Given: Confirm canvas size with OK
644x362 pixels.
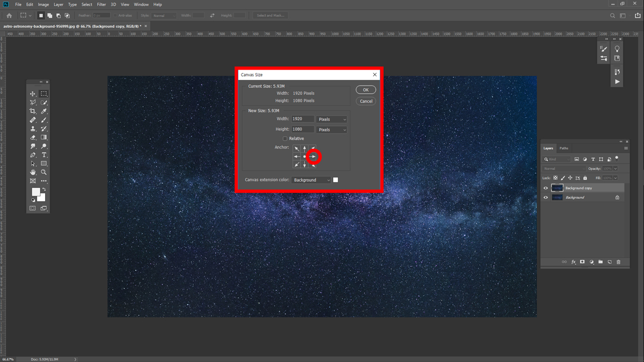Looking at the screenshot, I should [x=365, y=90].
